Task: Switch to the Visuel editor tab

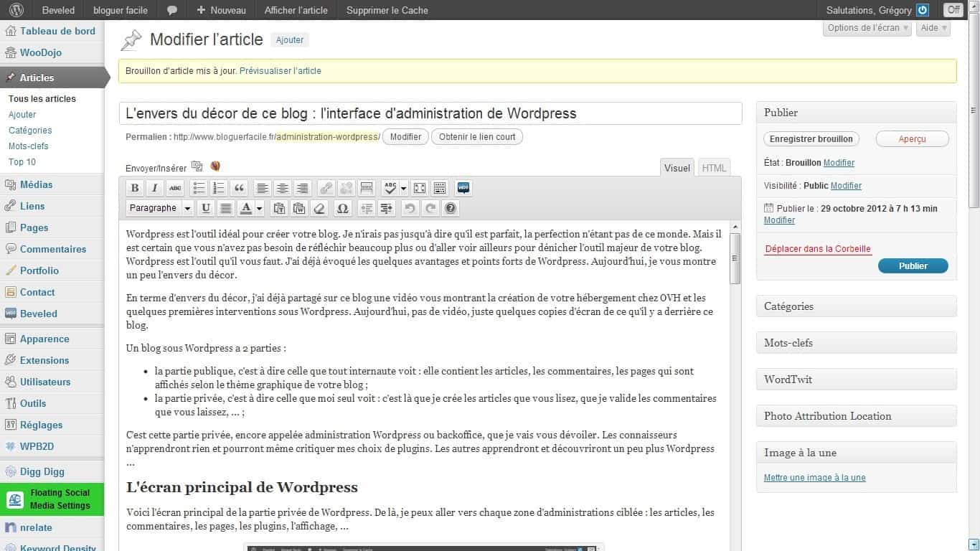Action: click(677, 168)
